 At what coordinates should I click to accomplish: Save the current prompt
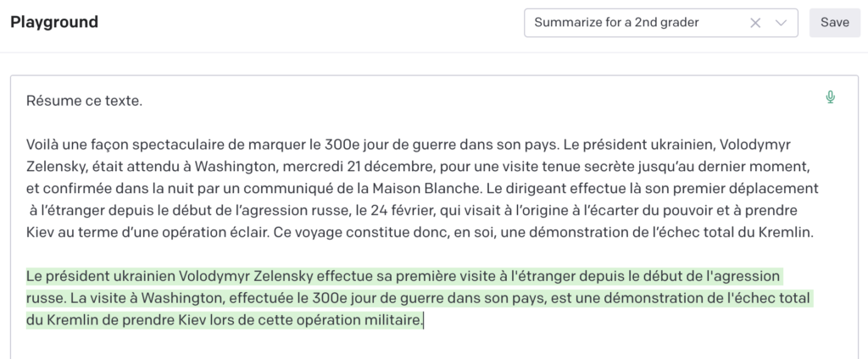tap(835, 23)
